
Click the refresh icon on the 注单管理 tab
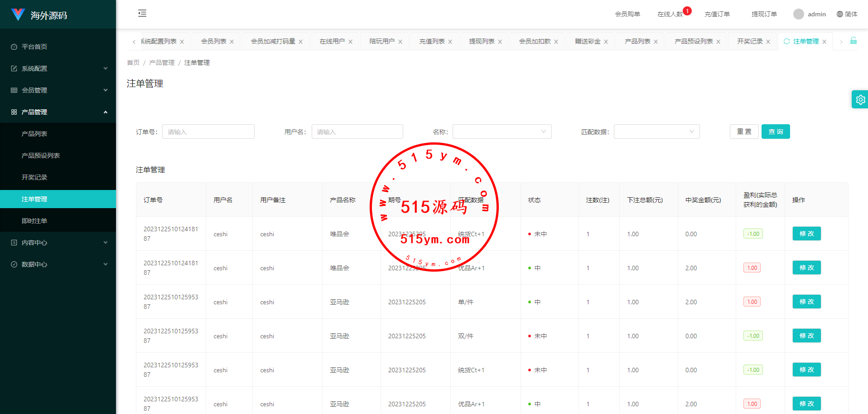pos(786,41)
